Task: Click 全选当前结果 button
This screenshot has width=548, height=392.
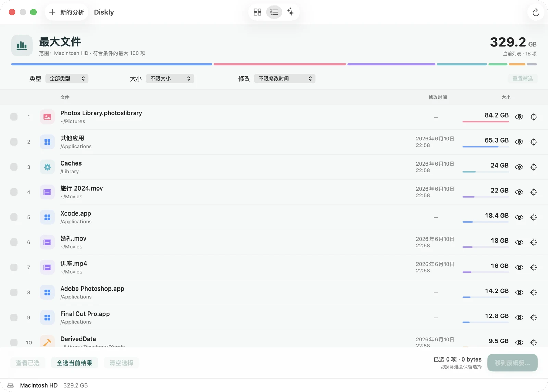Action: (75, 363)
